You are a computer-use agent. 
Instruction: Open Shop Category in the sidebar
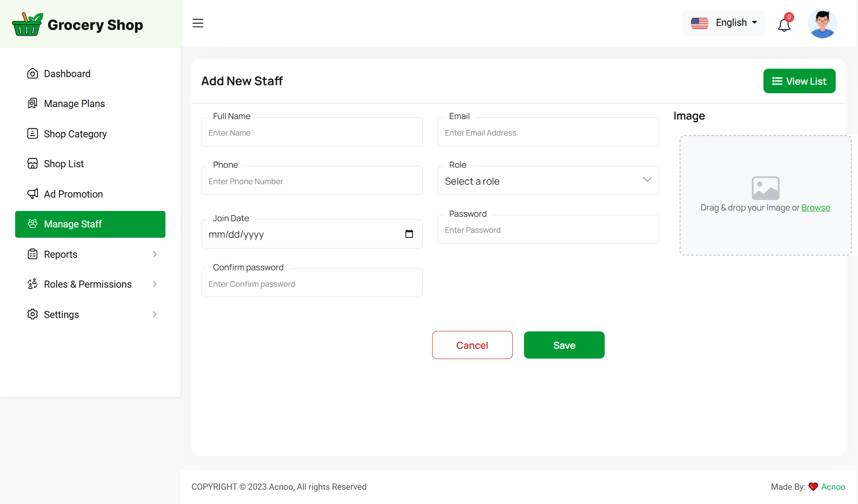(75, 134)
